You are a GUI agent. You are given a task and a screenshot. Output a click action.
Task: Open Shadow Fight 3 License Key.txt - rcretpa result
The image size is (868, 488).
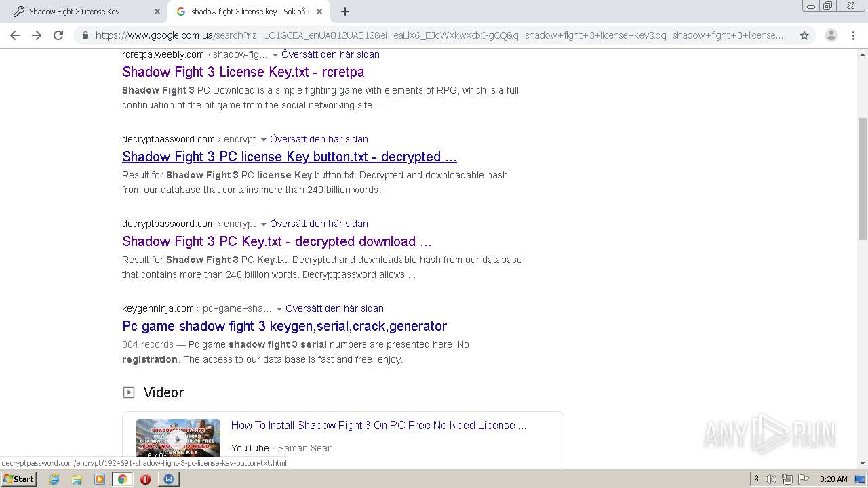243,72
